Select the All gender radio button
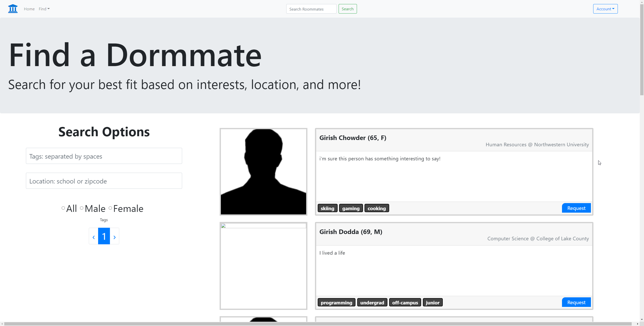 coord(63,208)
